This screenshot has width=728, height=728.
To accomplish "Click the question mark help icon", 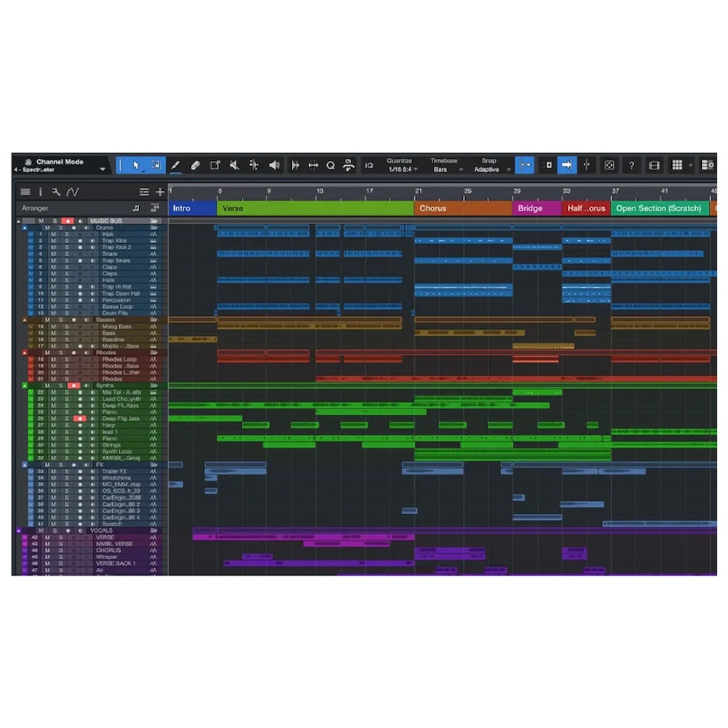I will coord(631,165).
